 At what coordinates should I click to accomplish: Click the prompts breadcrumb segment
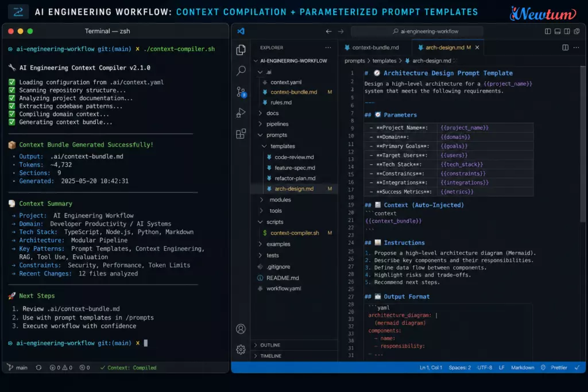click(354, 61)
